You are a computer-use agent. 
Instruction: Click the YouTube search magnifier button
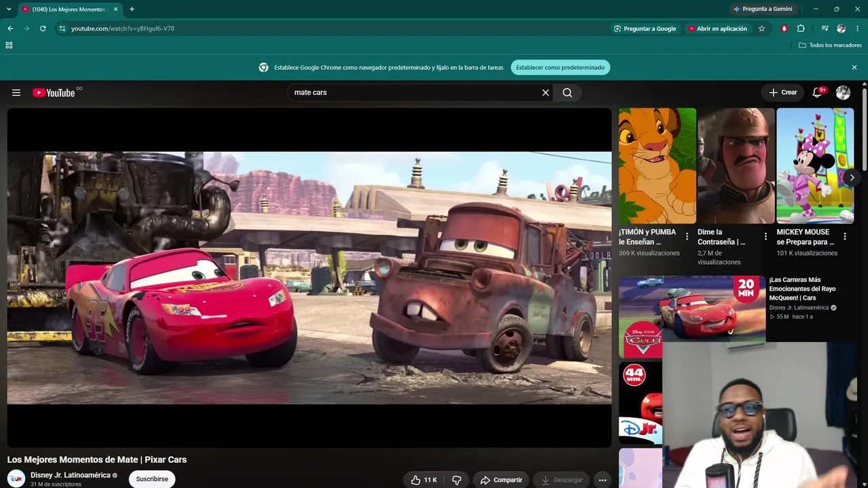(x=568, y=93)
